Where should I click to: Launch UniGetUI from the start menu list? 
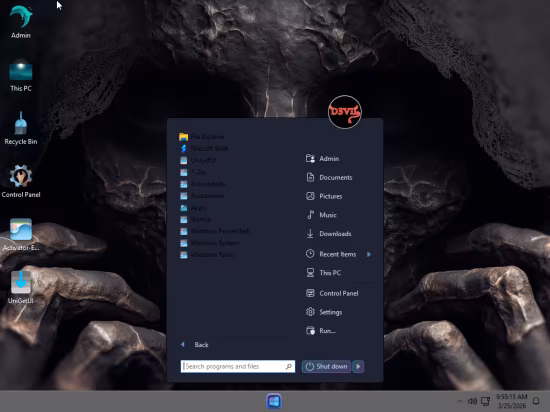[x=198, y=160]
